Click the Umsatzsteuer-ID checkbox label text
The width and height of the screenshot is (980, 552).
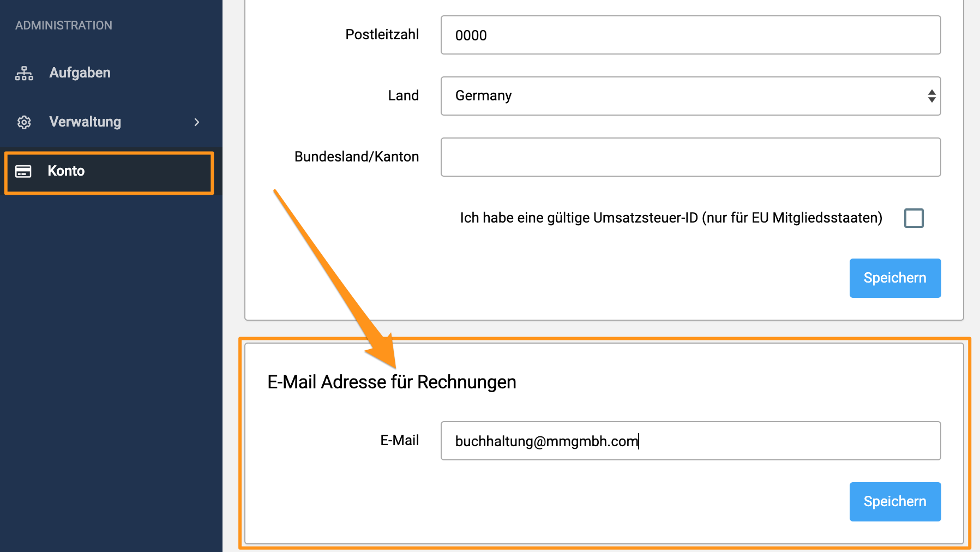(671, 218)
